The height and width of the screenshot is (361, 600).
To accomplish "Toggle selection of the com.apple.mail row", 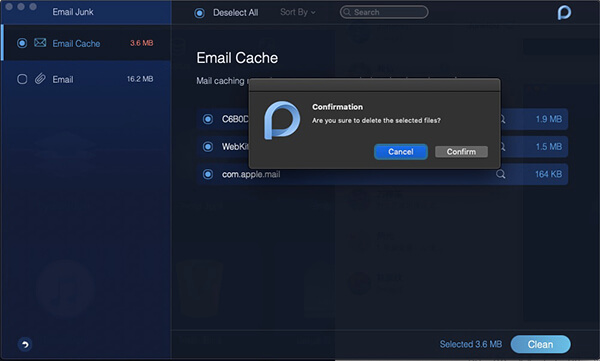I will [208, 174].
